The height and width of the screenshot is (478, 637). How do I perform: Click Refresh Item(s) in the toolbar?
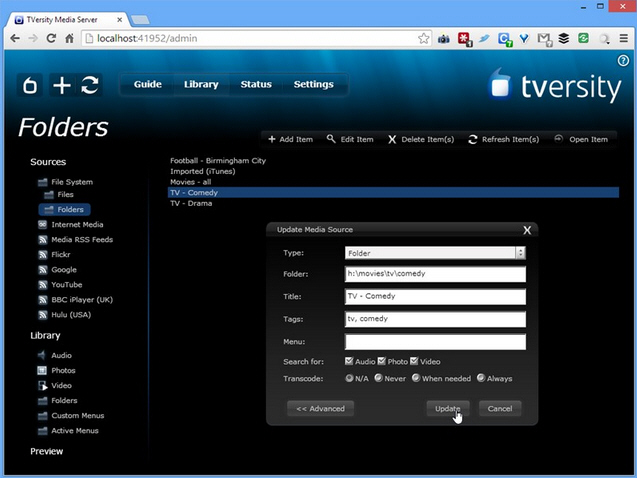[503, 139]
